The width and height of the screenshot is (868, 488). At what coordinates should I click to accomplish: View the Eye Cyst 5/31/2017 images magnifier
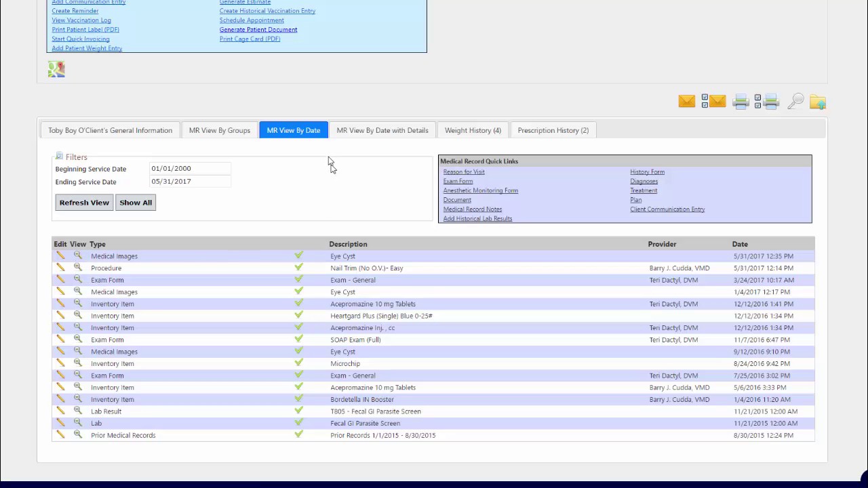78,256
